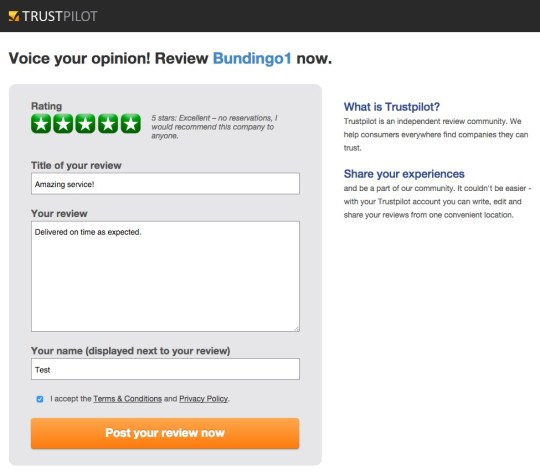Screen dimensions: 540x475
Task: Click inside the Your review text area
Action: pos(165,276)
